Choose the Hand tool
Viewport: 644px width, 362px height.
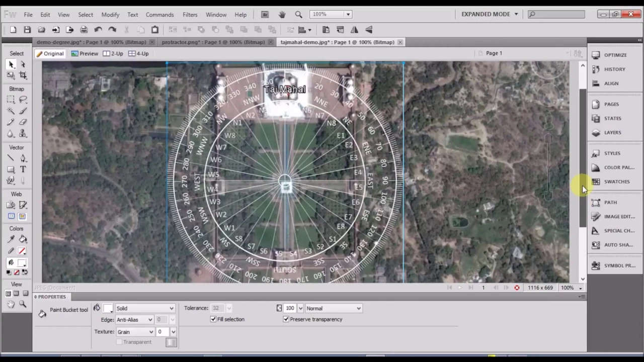11,304
